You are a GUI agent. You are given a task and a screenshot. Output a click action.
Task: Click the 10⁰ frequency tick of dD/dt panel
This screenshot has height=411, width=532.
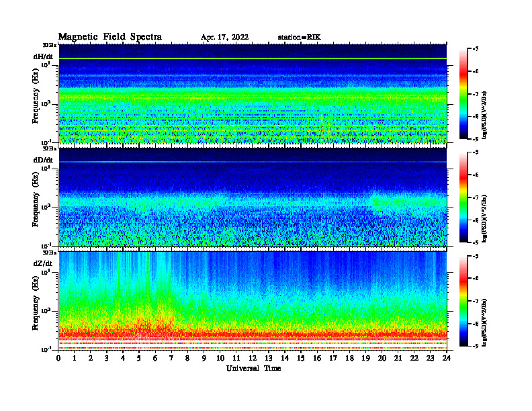coord(46,208)
